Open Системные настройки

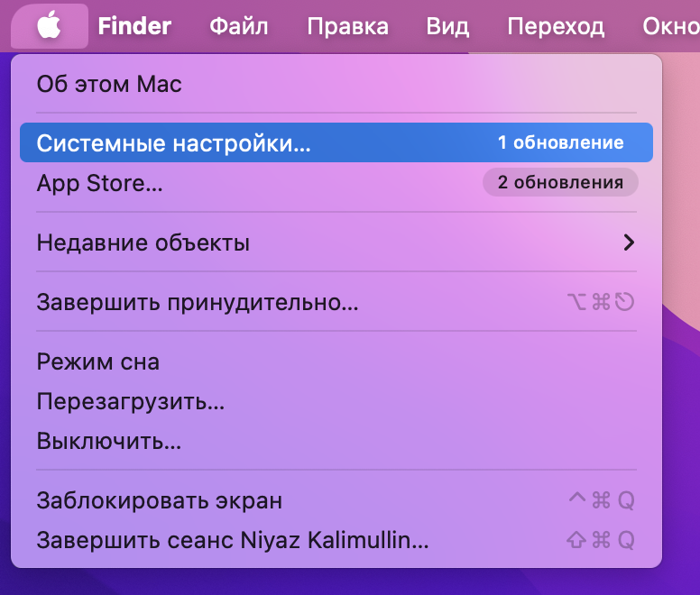pyautogui.click(x=173, y=143)
